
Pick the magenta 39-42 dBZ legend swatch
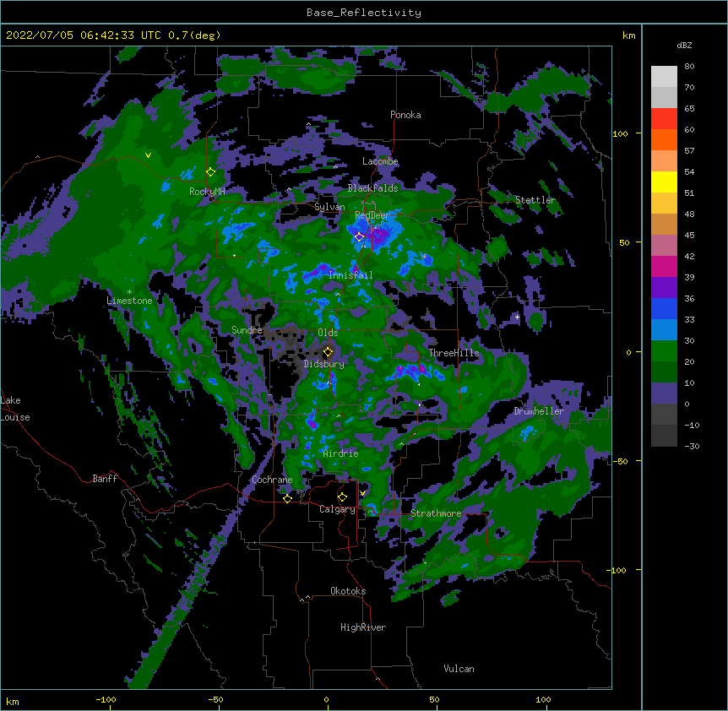(x=664, y=266)
